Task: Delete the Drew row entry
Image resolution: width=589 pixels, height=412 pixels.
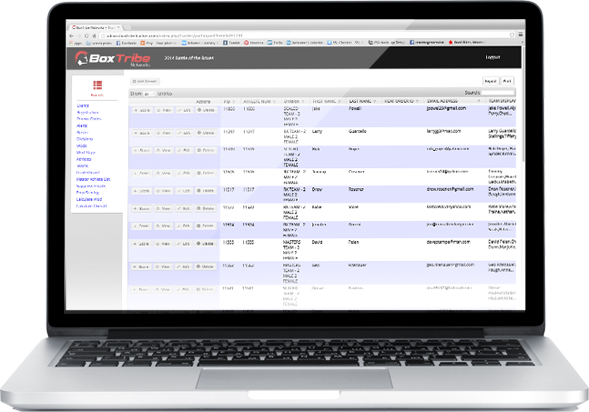Action: [206, 191]
